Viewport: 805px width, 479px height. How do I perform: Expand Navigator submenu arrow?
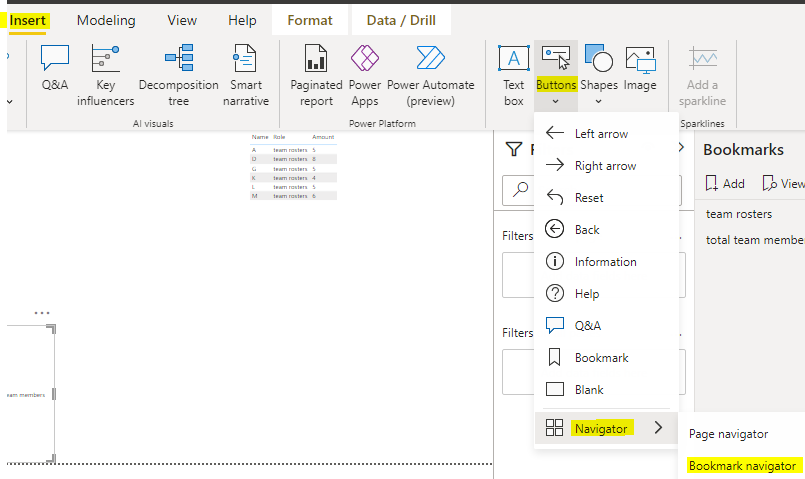659,428
